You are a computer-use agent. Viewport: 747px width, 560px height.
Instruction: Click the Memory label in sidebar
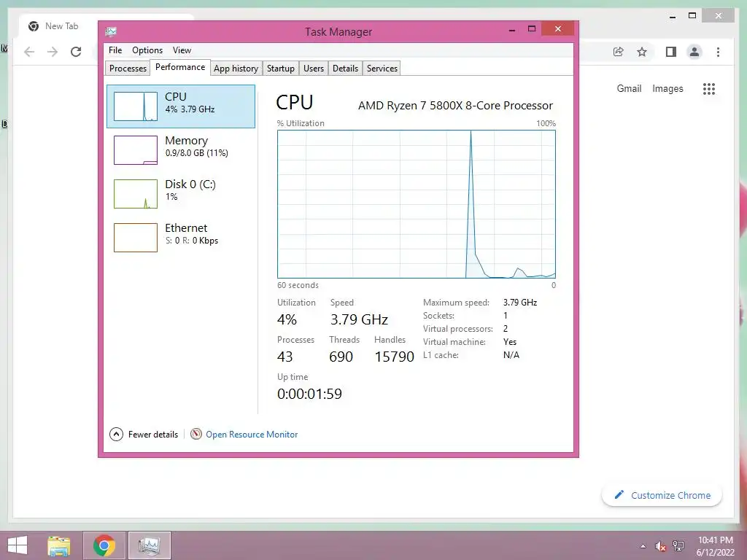(186, 141)
